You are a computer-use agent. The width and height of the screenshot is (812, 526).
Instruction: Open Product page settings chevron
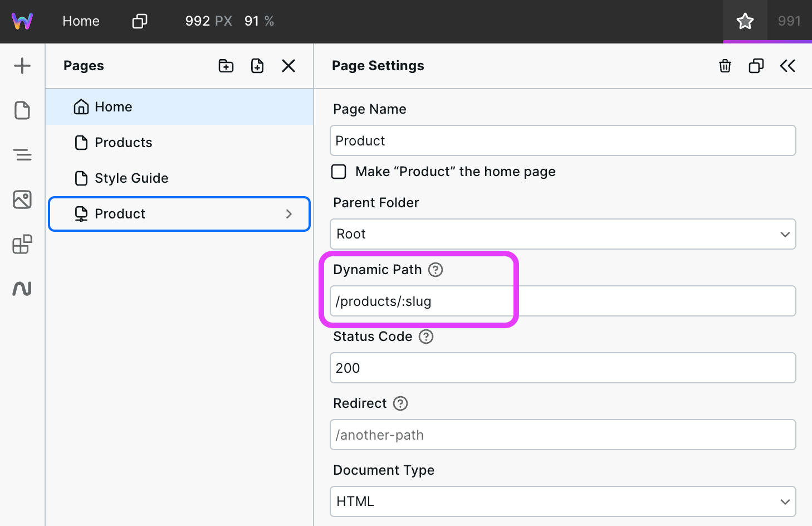click(x=289, y=214)
